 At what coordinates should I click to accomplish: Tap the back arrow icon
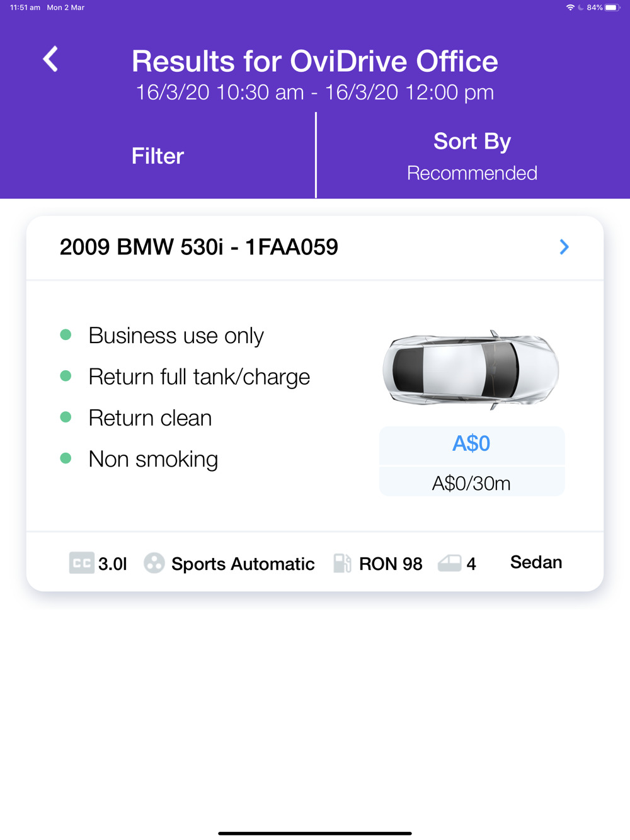(50, 59)
